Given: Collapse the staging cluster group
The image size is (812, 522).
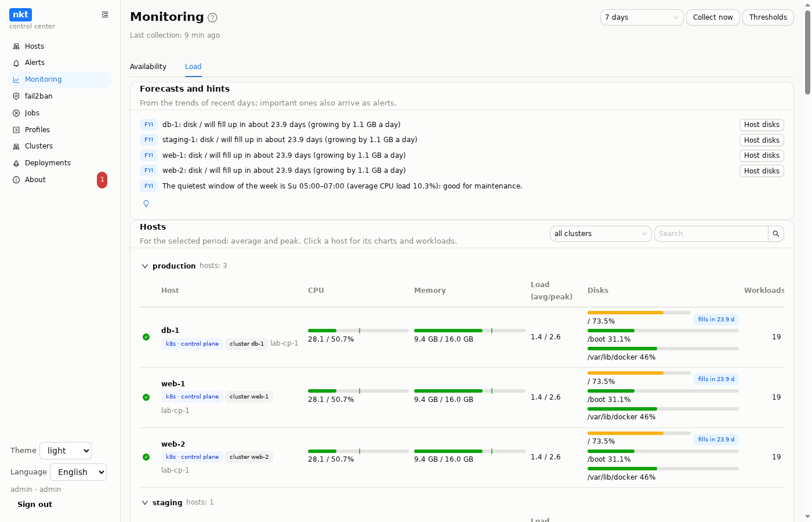Looking at the screenshot, I should click(145, 503).
